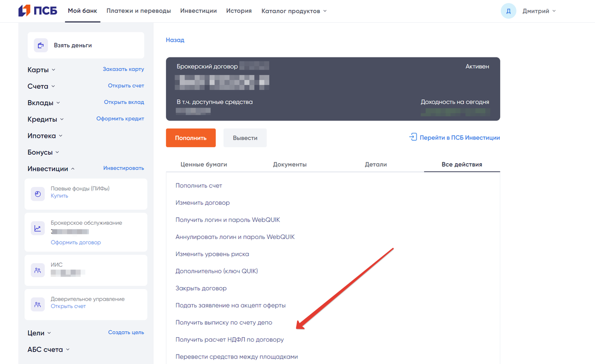Viewport: 595px width, 364px height.
Task: Click the Активен status label
Action: click(477, 66)
